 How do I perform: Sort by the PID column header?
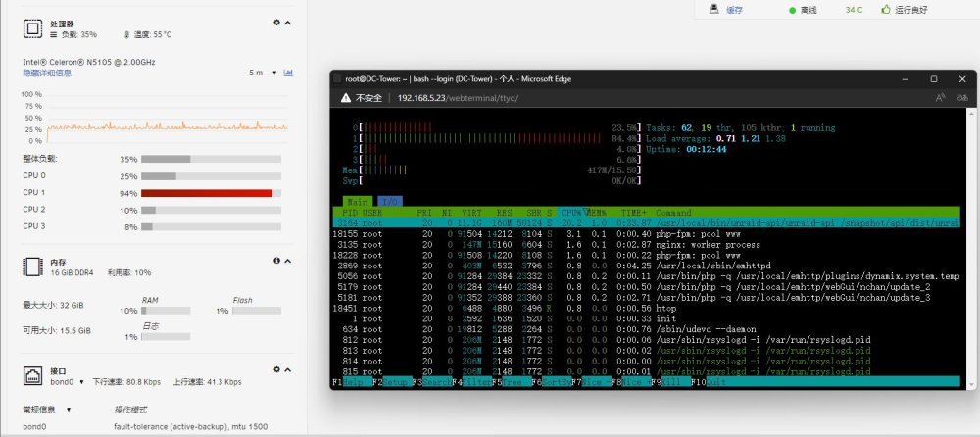(x=350, y=213)
